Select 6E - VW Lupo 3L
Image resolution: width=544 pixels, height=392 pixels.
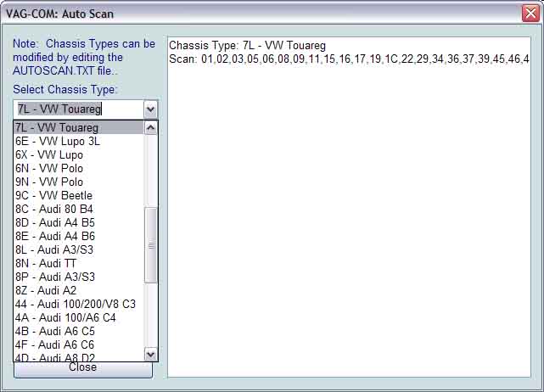point(79,141)
